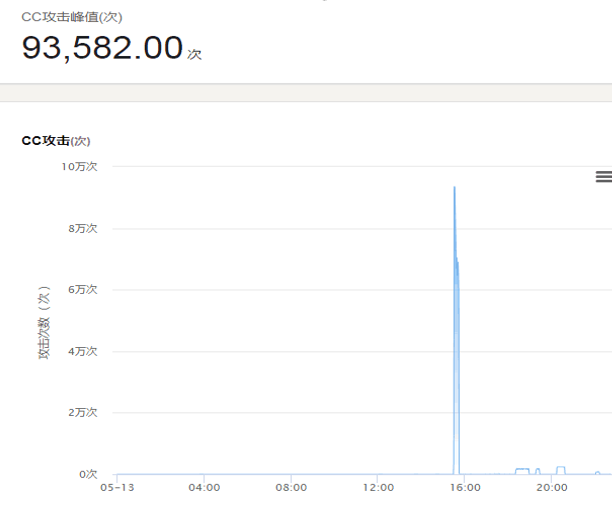Click the 05-13 date label on axis

click(x=117, y=487)
